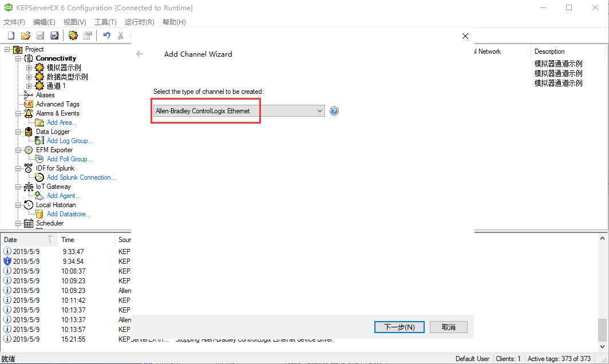Screen dimensions: 609x364
Task: Click the Undo arrow toolbar icon
Action: pyautogui.click(x=106, y=35)
